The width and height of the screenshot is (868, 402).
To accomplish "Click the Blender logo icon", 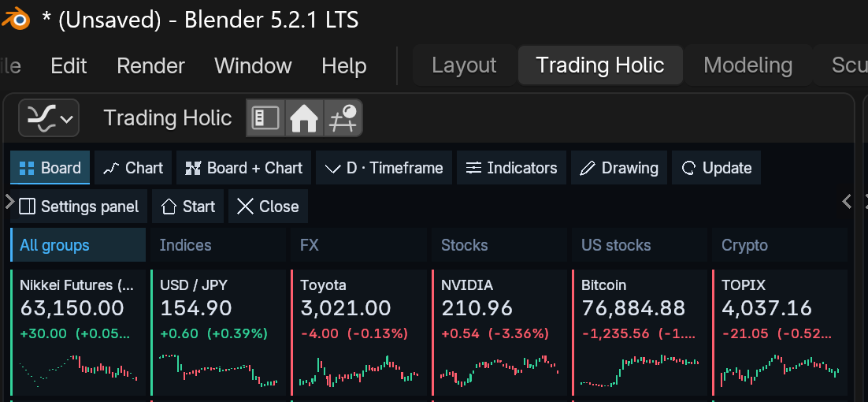I will [16, 20].
